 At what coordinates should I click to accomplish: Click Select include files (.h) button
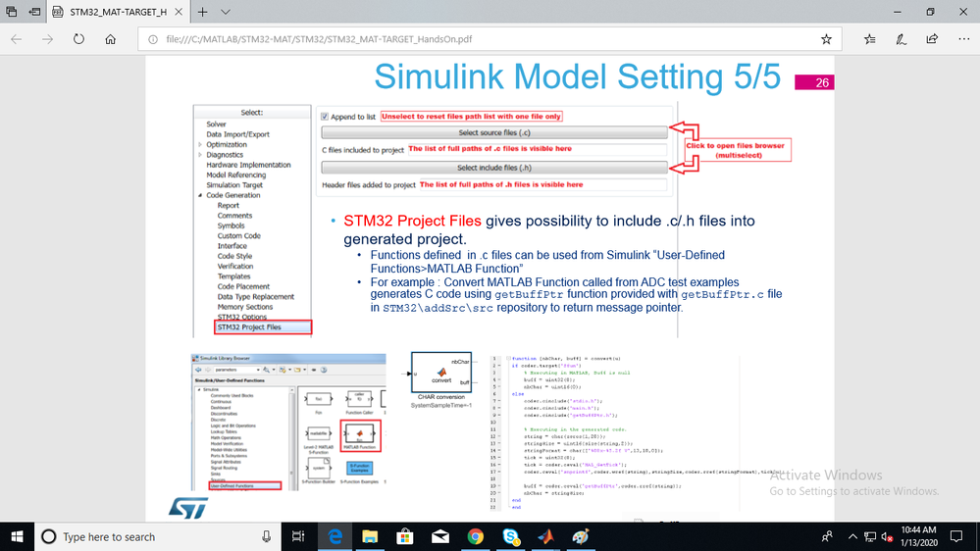click(x=493, y=168)
